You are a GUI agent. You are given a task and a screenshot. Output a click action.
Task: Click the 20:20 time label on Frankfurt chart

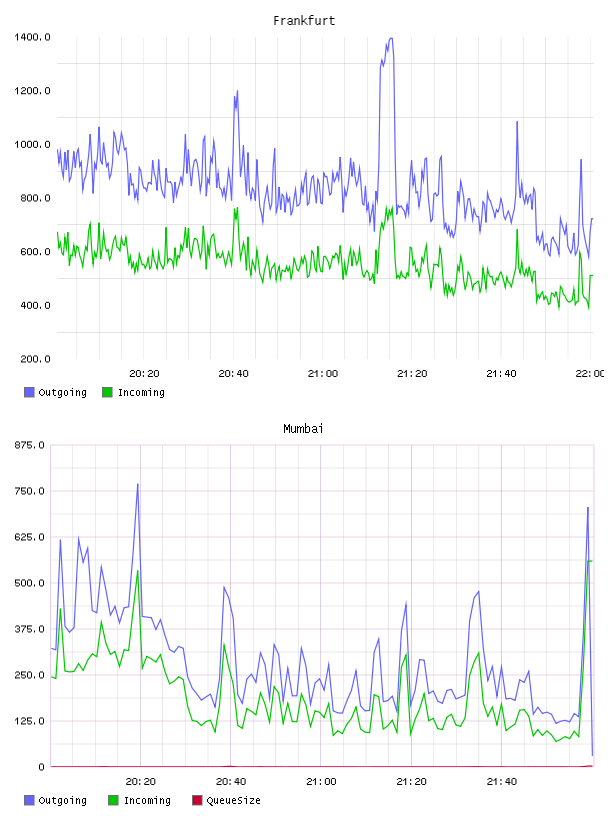pos(144,373)
